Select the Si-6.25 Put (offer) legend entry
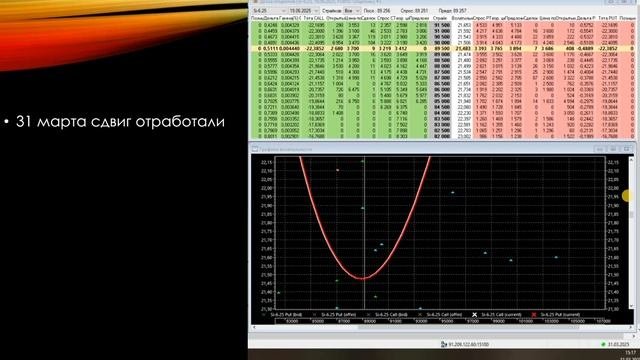Viewport: 640px width, 360px height. [x=339, y=315]
